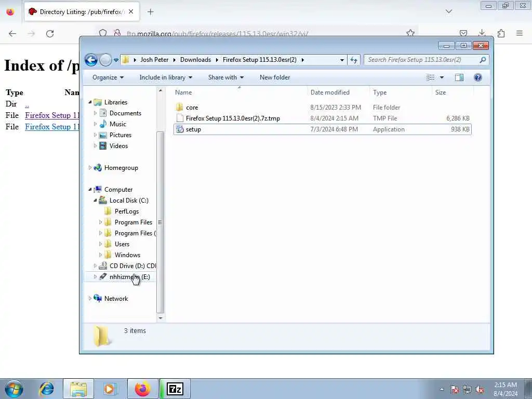Click Downloads in the address breadcrumb
This screenshot has height=399, width=532.
point(195,60)
